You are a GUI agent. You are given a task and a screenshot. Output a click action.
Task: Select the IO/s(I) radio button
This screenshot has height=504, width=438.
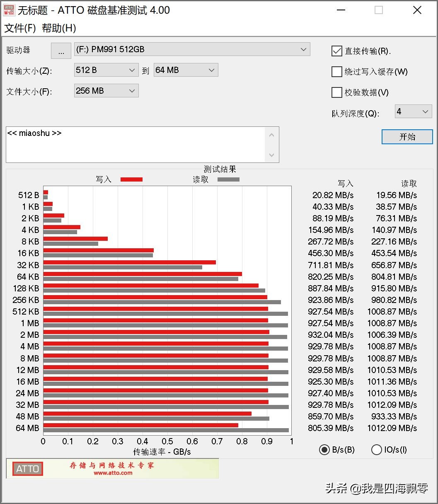point(377,450)
